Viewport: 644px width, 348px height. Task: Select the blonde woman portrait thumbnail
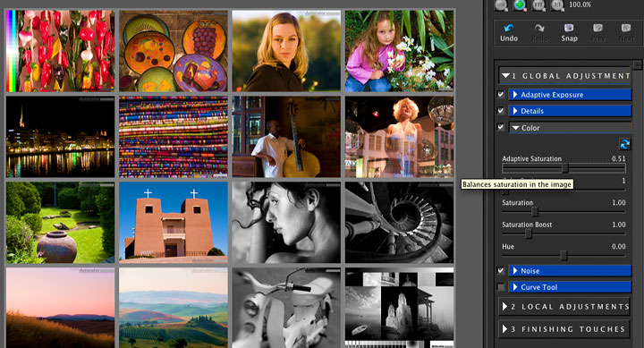point(286,51)
